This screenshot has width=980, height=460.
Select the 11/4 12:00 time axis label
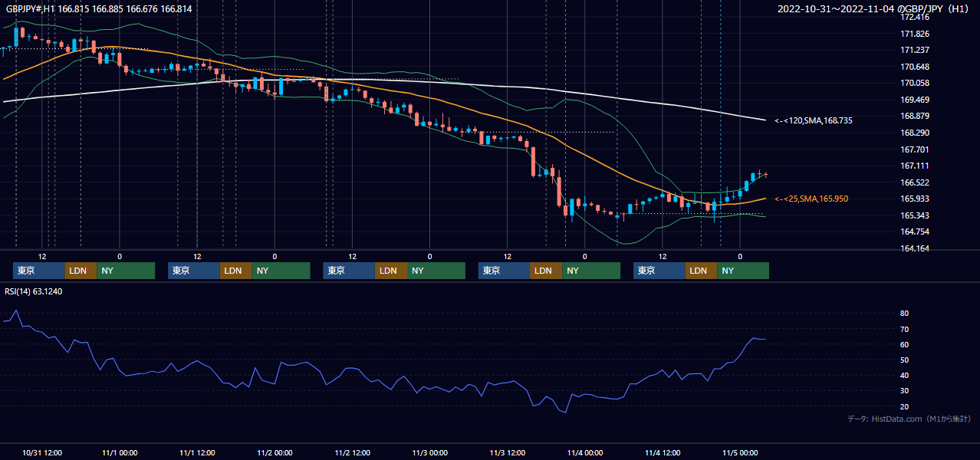pyautogui.click(x=662, y=452)
